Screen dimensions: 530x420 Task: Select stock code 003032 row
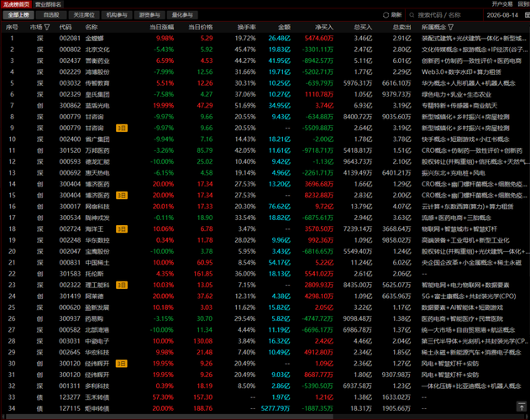click(265, 83)
